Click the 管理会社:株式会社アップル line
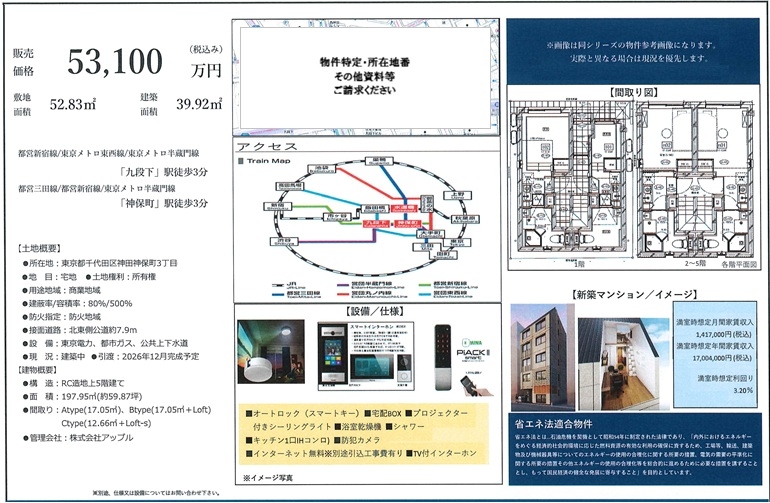 pyautogui.click(x=78, y=437)
